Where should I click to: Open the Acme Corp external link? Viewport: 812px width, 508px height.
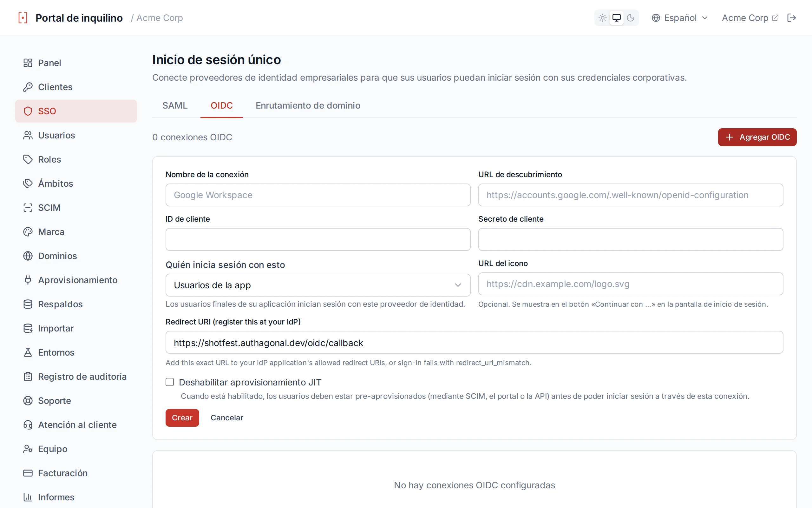point(750,18)
